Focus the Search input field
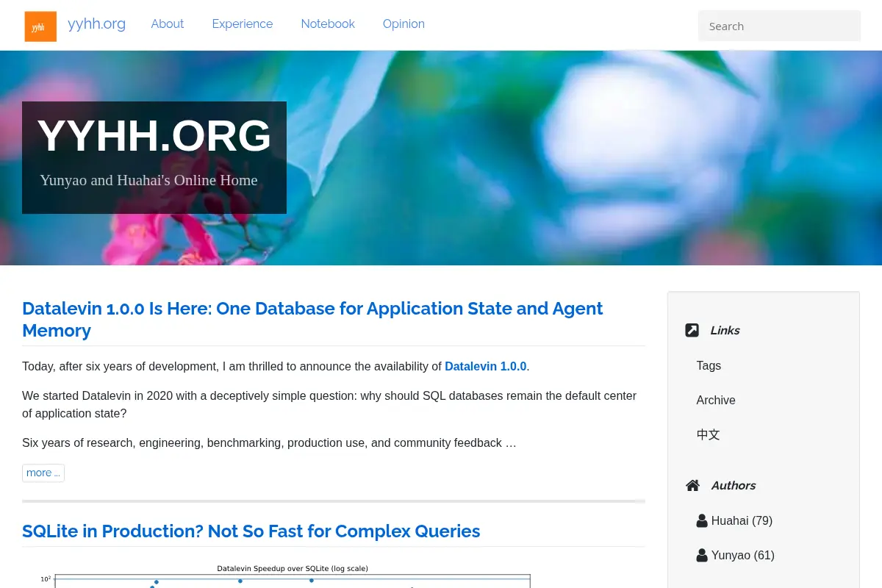The width and height of the screenshot is (882, 588). (x=779, y=26)
